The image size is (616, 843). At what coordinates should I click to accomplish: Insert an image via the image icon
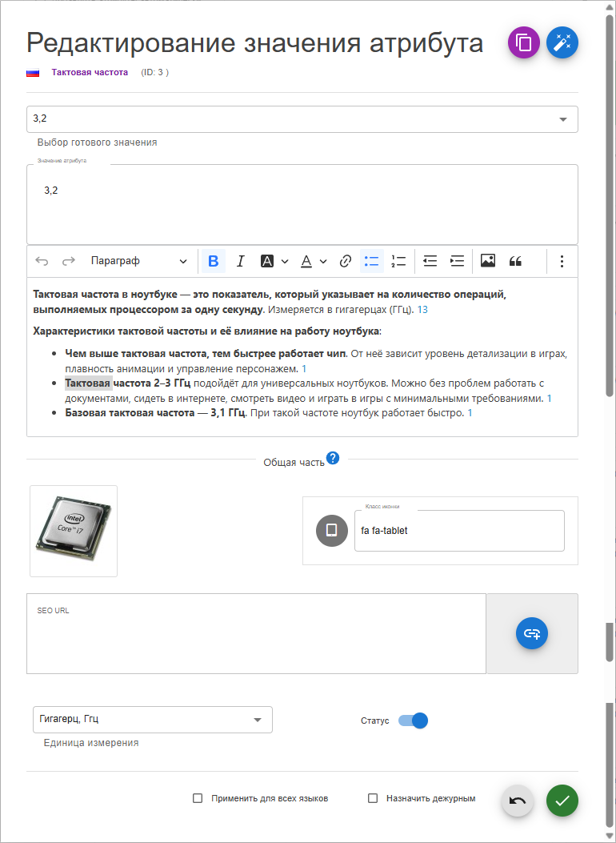487,261
